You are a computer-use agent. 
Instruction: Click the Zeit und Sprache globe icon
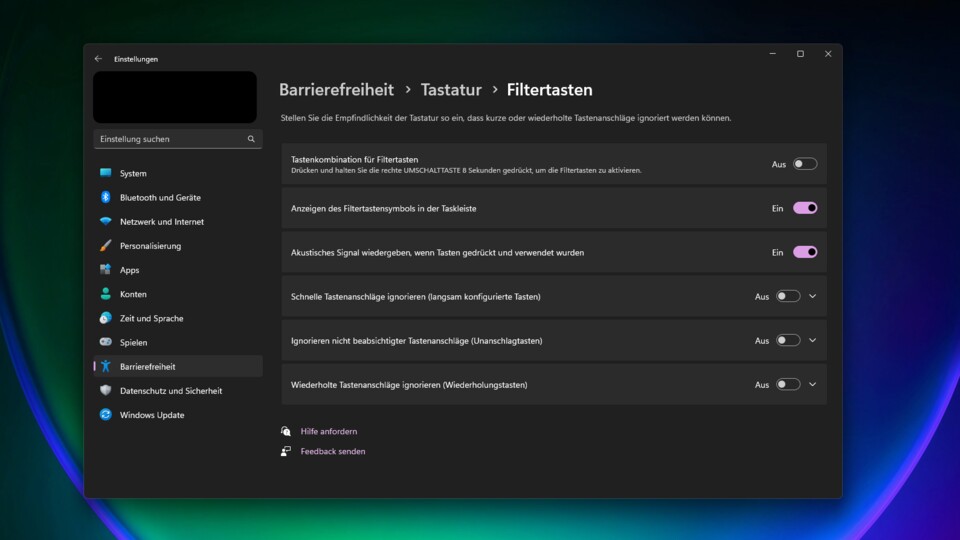(105, 318)
